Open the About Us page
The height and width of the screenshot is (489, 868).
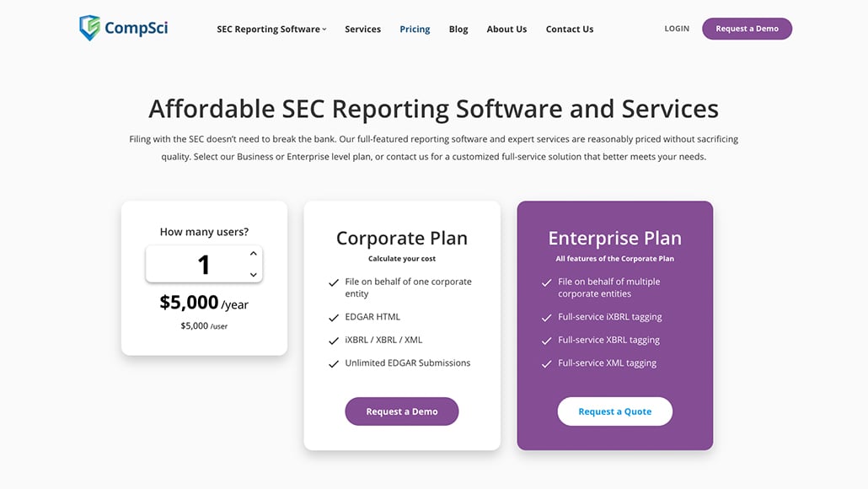pos(506,29)
